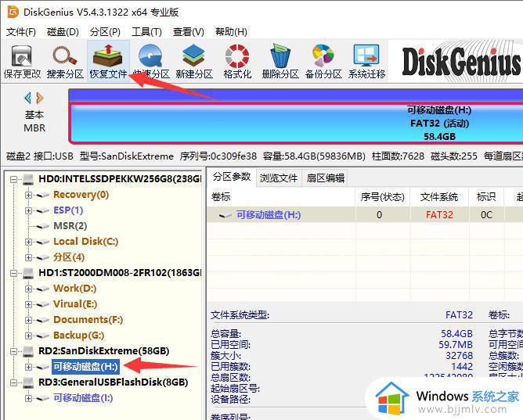Viewport: 523px width, 420px height.
Task: Expand the 可移动磁盘(H:) tree node
Action: (28, 367)
